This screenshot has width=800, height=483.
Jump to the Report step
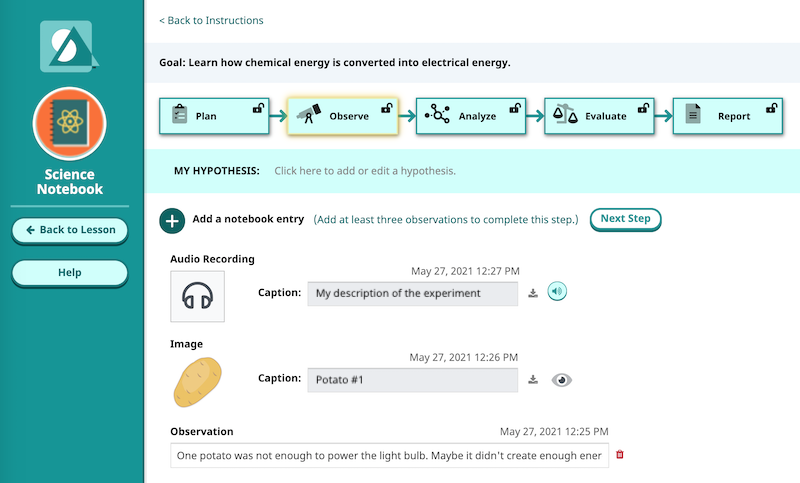(x=726, y=116)
